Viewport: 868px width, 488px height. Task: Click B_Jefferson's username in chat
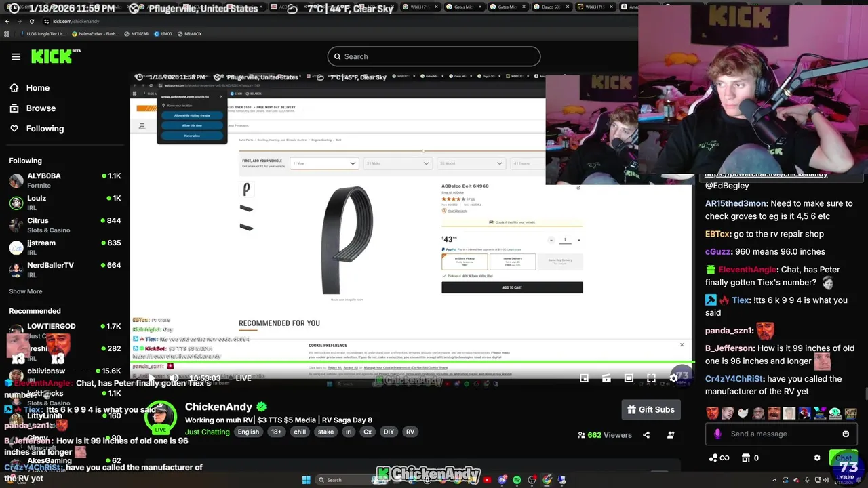[730, 348]
